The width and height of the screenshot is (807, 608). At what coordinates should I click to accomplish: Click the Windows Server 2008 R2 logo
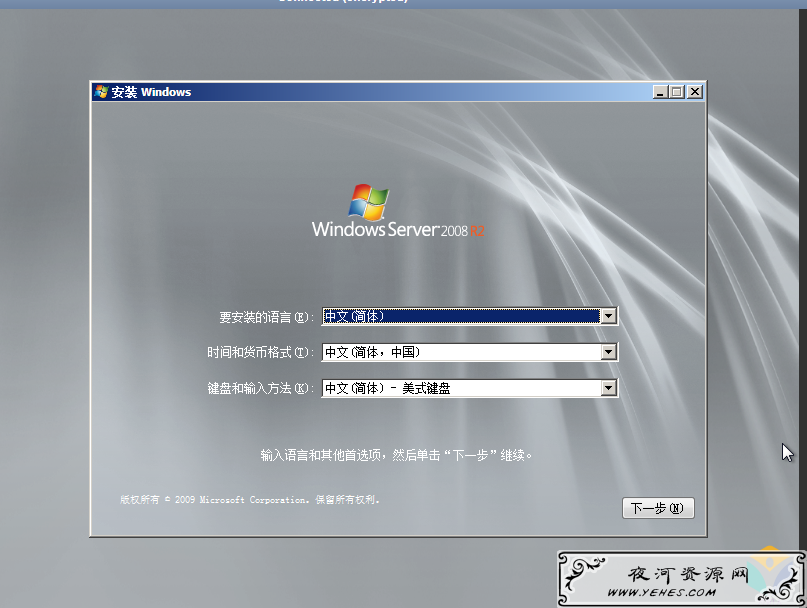pos(398,211)
